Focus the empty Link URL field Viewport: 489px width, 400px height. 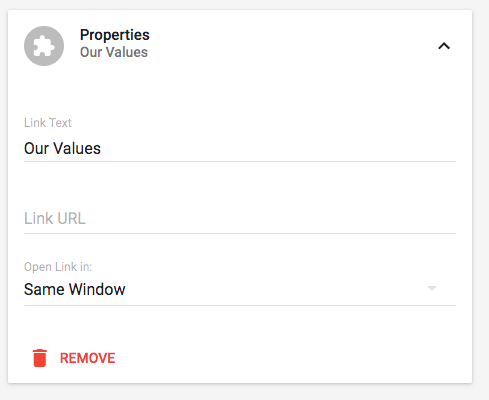240,219
